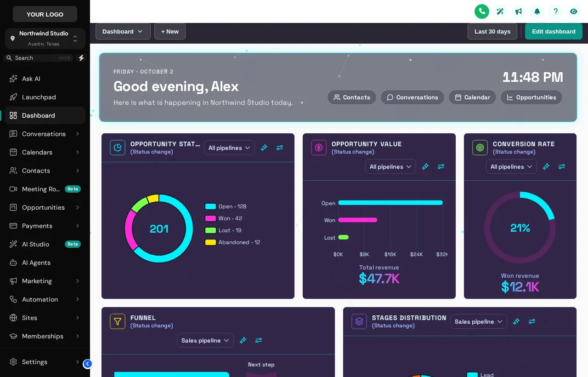This screenshot has width=588, height=377.
Task: Click Opportunity Value AI sparkle icon
Action: coord(425,166)
